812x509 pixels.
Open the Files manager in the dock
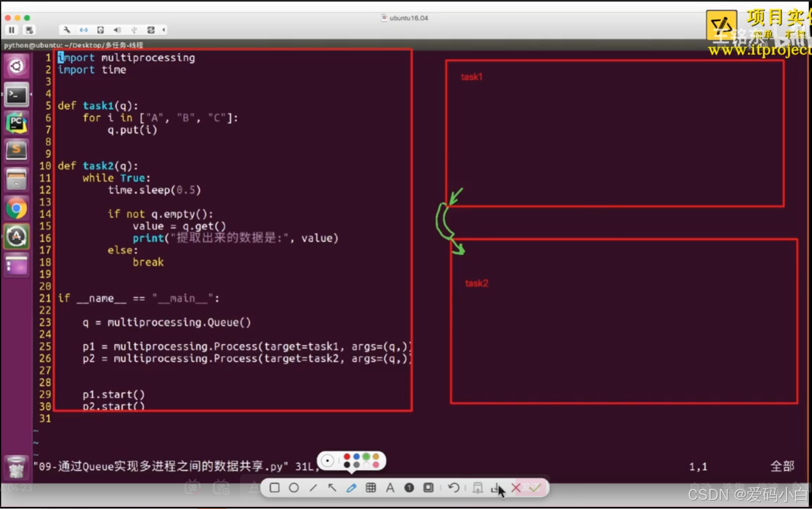pyautogui.click(x=16, y=180)
